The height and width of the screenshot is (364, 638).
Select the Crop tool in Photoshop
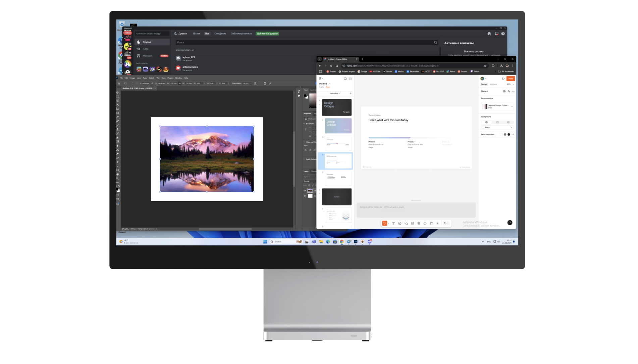point(118,109)
